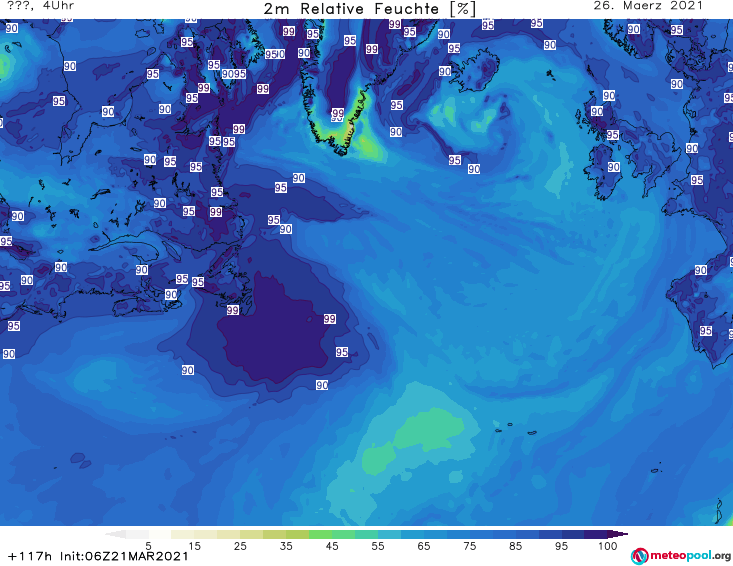Click the 99 contour label on southern Greenland
Image resolution: width=733 pixels, height=566 pixels.
tap(338, 113)
